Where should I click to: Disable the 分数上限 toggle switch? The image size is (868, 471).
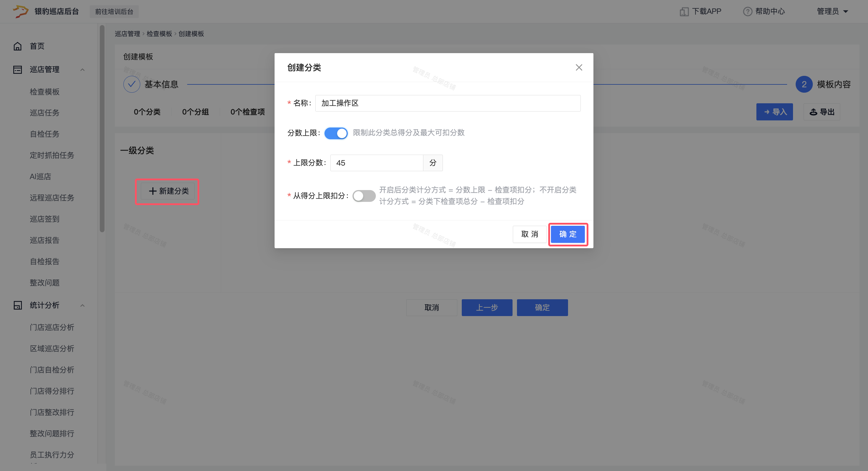(x=336, y=133)
